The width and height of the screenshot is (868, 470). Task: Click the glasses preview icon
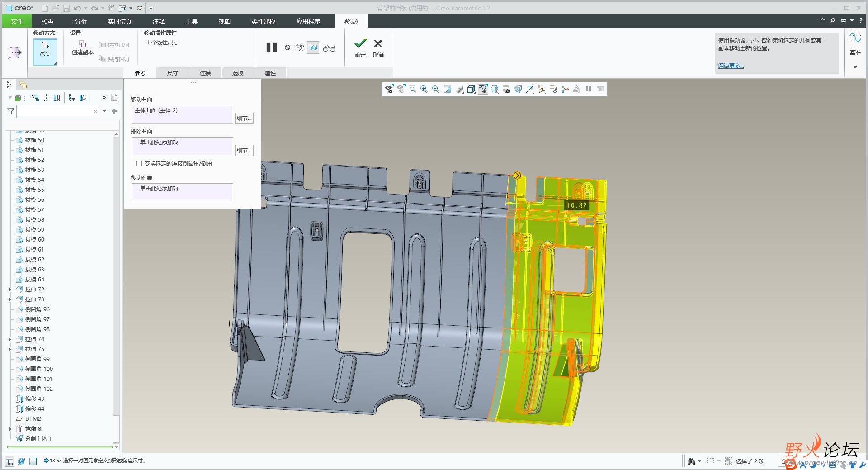click(329, 48)
